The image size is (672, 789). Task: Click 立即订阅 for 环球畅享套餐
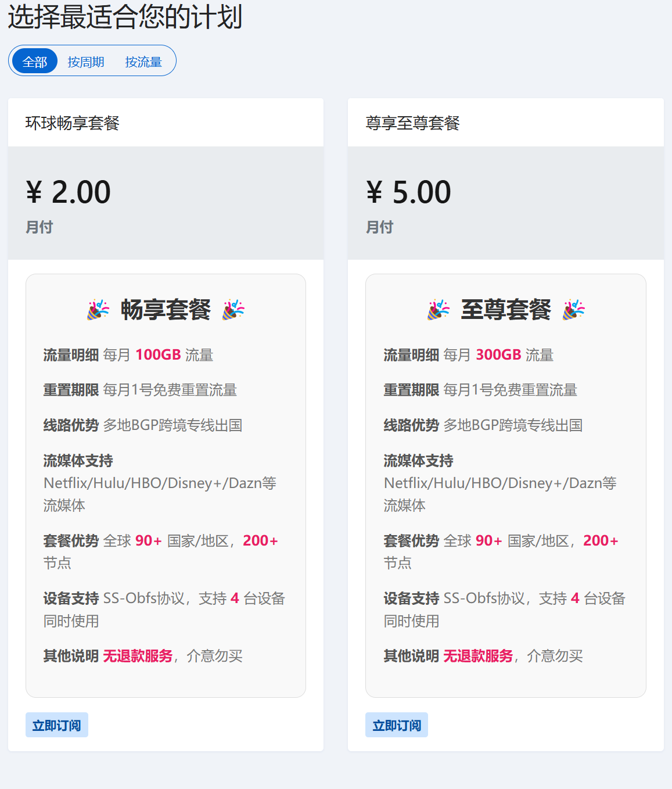point(57,725)
